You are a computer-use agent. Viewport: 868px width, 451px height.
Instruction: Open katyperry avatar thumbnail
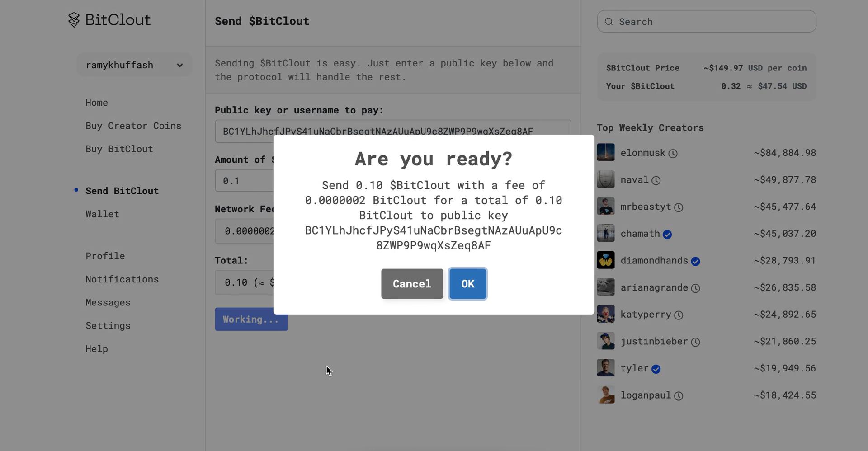point(606,314)
